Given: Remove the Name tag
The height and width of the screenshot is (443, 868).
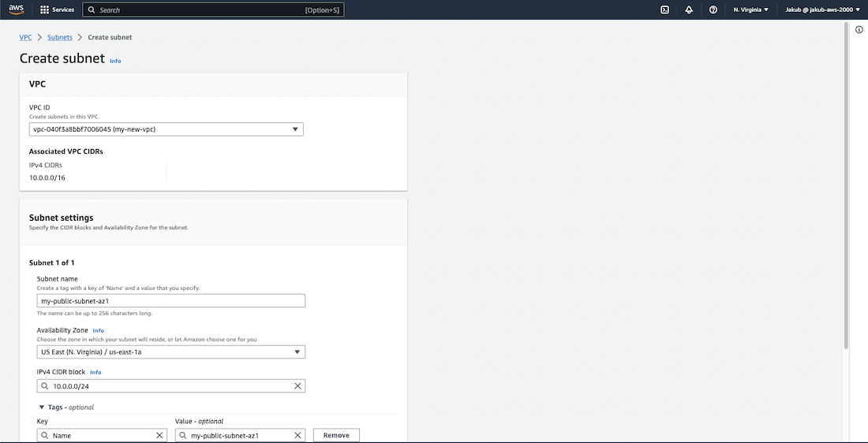Looking at the screenshot, I should [x=336, y=435].
